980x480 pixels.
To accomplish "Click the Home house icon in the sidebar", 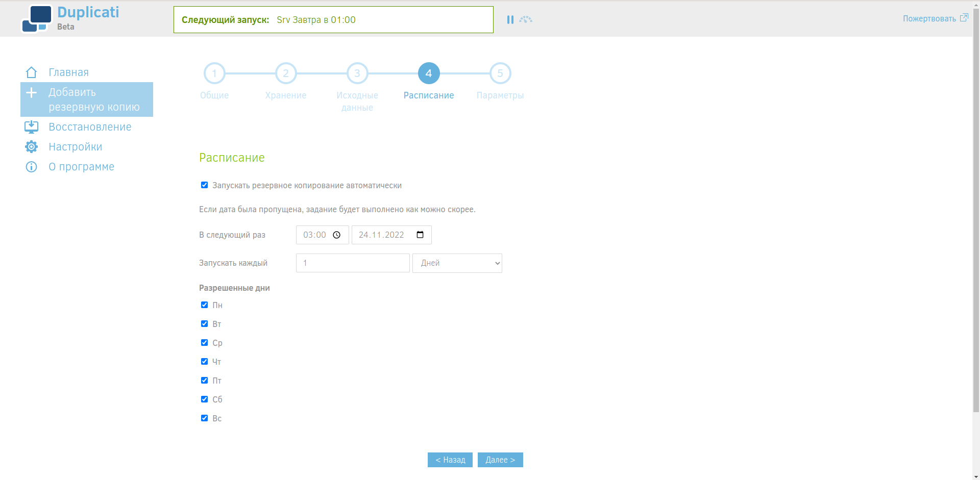I will coord(31,72).
